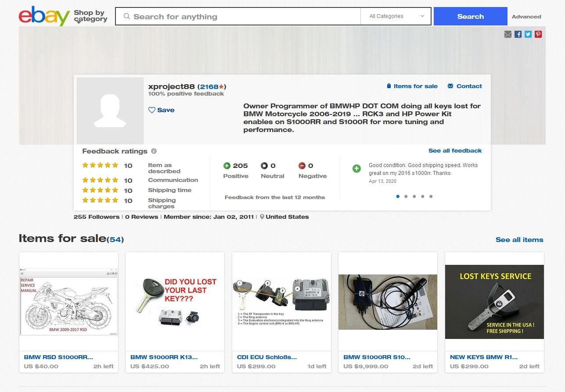
Task: Click Member since Jan 02, 2011 text
Action: (x=209, y=217)
